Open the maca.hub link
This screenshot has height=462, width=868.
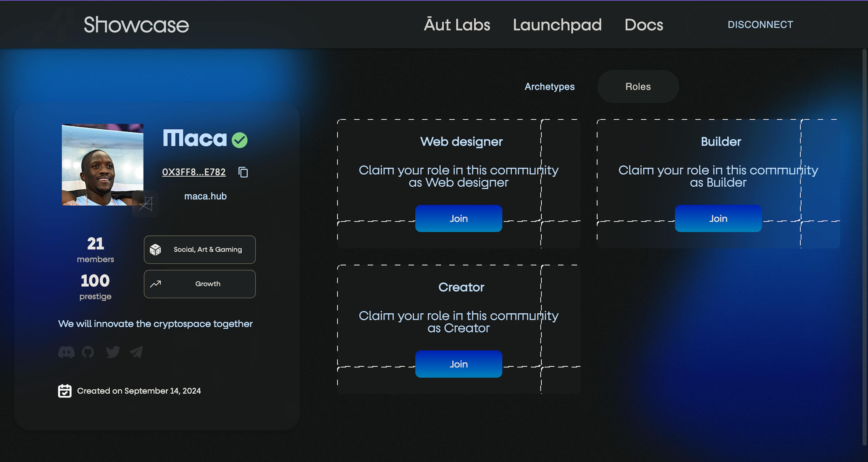[205, 196]
